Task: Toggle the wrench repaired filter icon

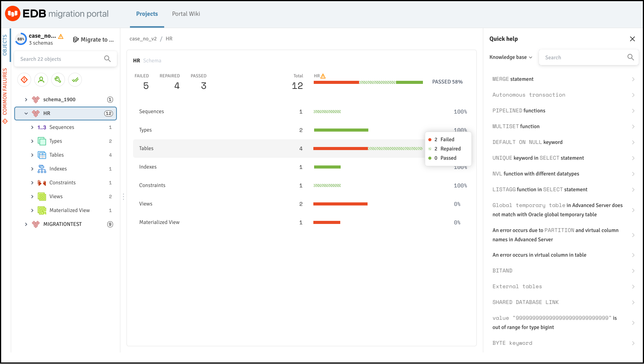Action: (58, 80)
